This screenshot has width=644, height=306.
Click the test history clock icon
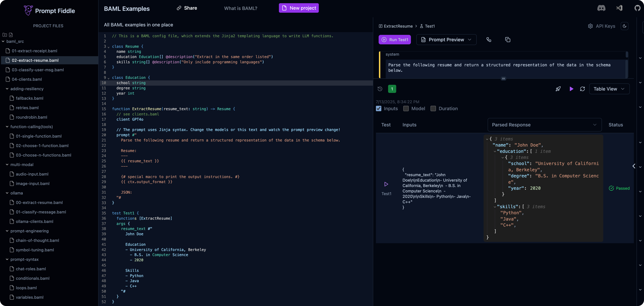(380, 89)
